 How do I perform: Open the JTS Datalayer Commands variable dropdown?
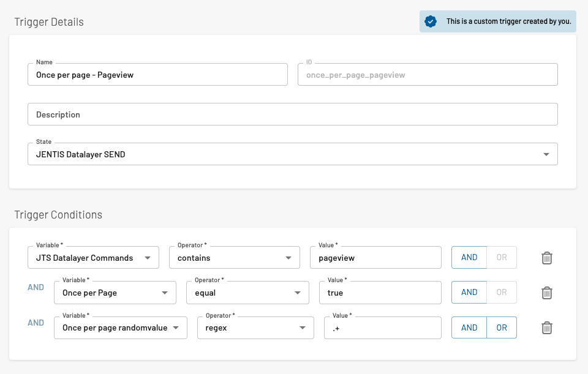[93, 258]
